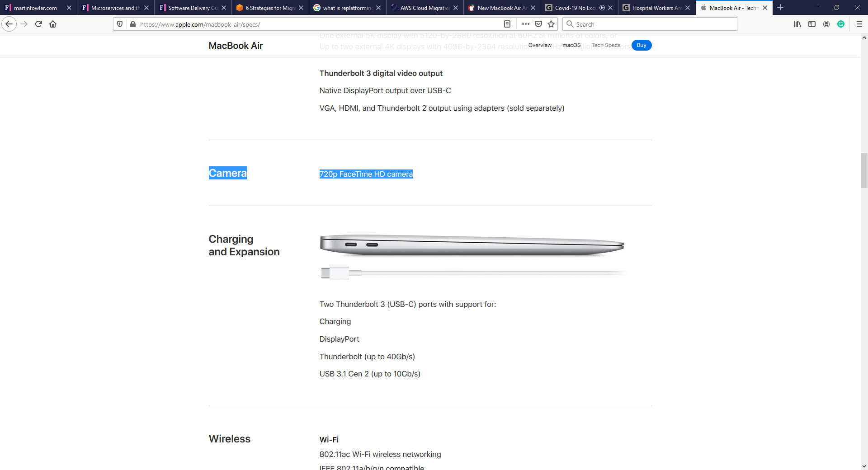Open page actions three-dot menu
The height and width of the screenshot is (470, 868).
[x=525, y=24]
